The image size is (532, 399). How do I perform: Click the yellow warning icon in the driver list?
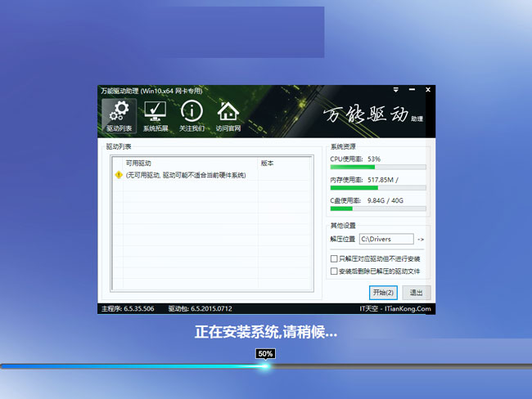(x=119, y=175)
